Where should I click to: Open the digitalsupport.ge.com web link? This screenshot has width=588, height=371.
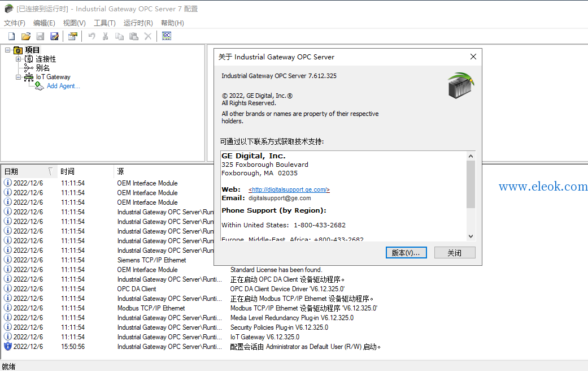click(x=289, y=189)
